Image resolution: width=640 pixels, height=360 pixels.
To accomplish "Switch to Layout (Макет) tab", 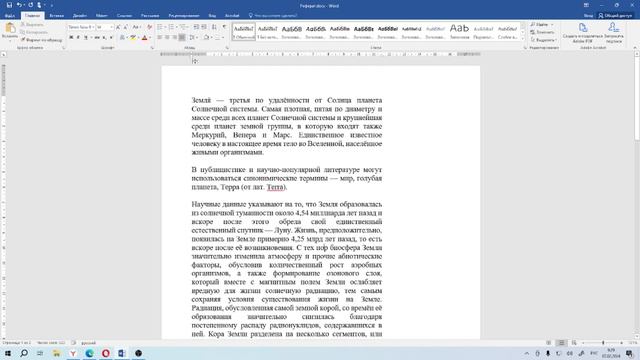I will [x=102, y=16].
